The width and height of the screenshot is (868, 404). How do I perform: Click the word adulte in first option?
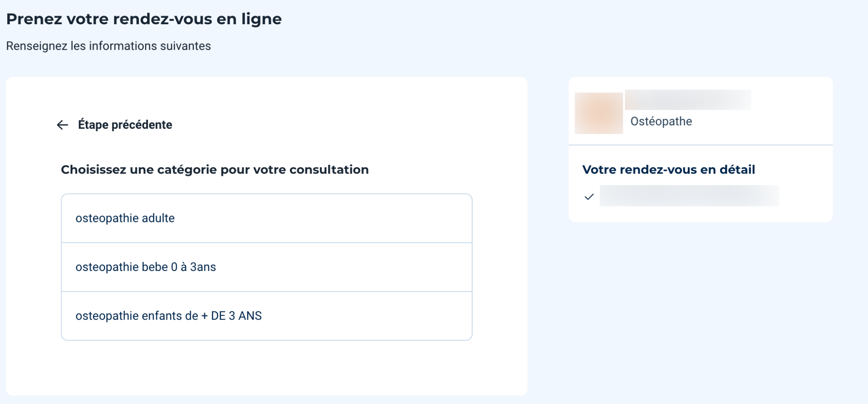[x=158, y=218]
